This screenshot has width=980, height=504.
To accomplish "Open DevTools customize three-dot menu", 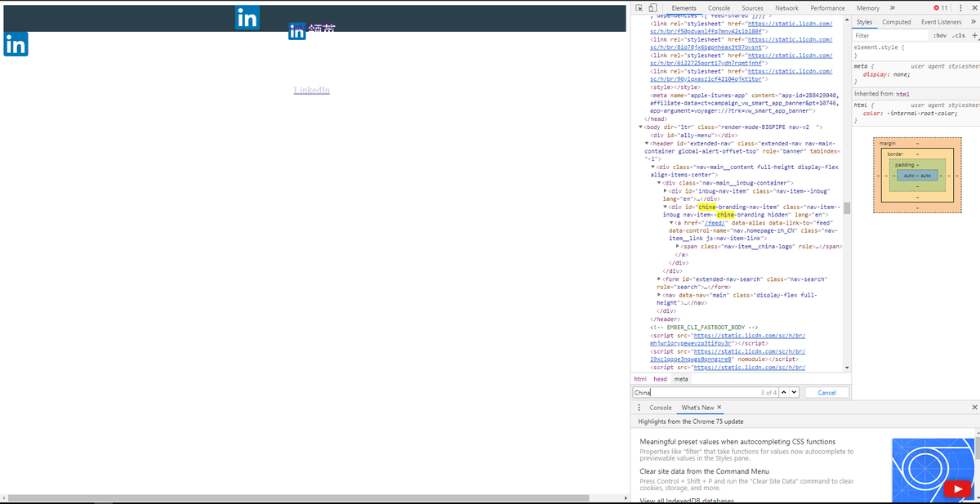I will pyautogui.click(x=962, y=7).
